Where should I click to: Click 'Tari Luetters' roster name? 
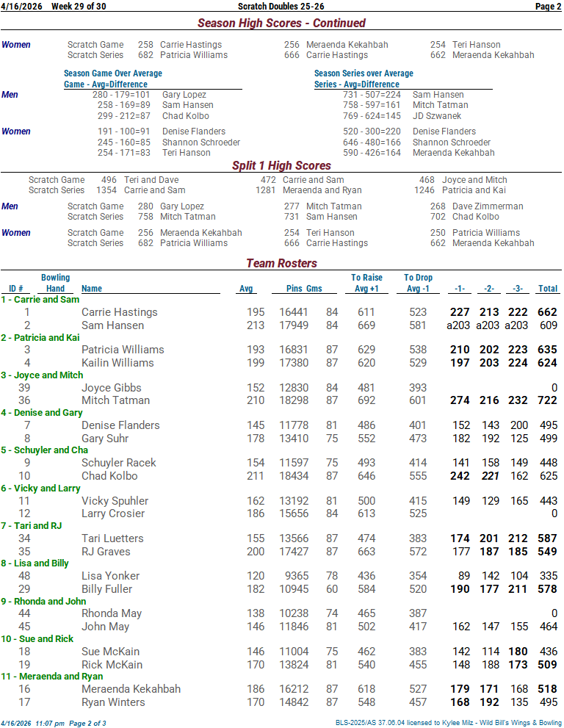click(x=112, y=538)
